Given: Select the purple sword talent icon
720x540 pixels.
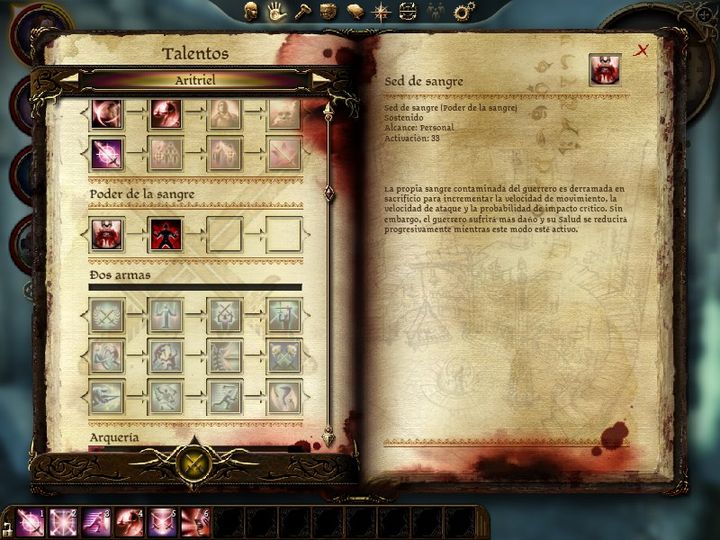Looking at the screenshot, I should pyautogui.click(x=107, y=153).
